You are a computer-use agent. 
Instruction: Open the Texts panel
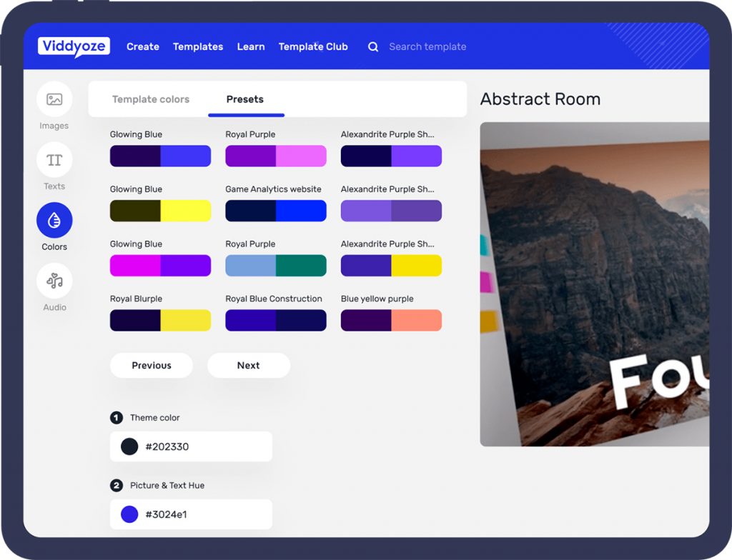click(x=54, y=166)
